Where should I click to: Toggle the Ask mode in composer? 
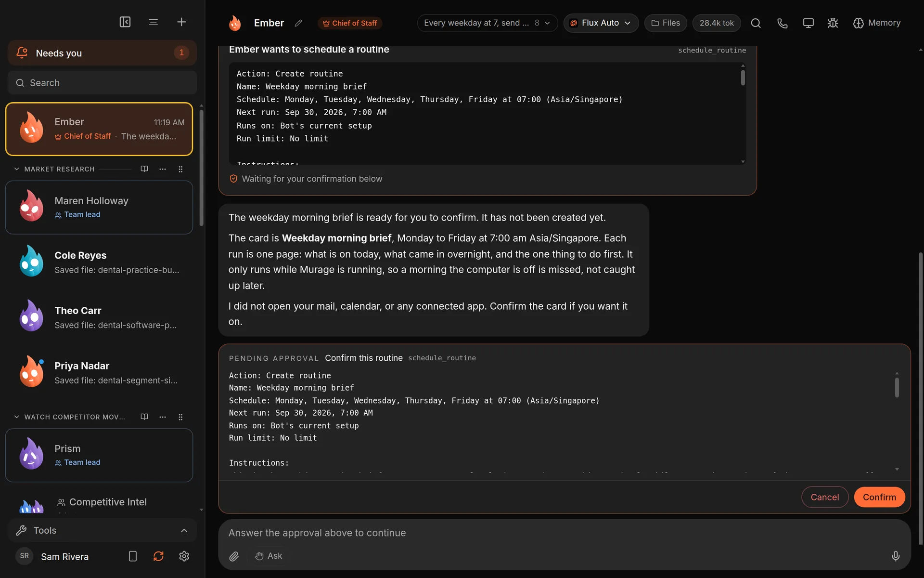coord(269,556)
